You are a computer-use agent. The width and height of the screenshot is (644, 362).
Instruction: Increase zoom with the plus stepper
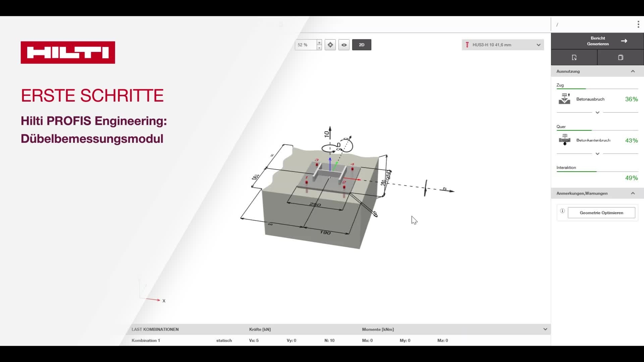point(319,42)
